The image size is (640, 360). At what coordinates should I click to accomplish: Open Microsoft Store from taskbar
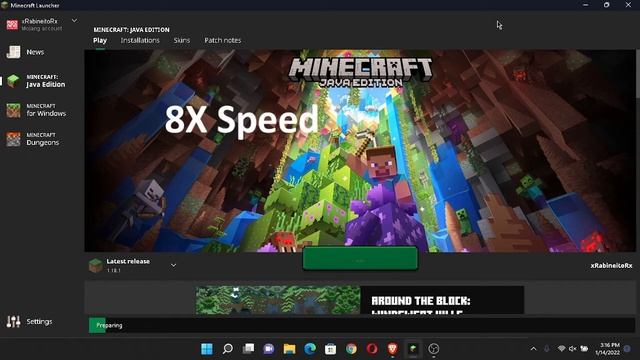pyautogui.click(x=331, y=349)
